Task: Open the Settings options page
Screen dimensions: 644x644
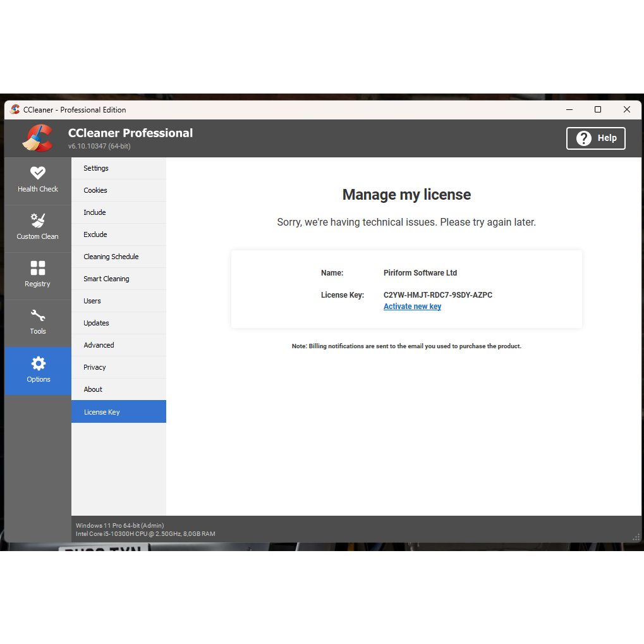Action: coord(96,168)
